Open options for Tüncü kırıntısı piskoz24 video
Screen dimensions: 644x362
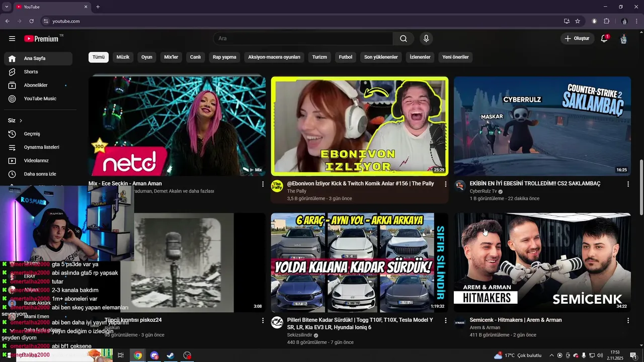click(263, 320)
